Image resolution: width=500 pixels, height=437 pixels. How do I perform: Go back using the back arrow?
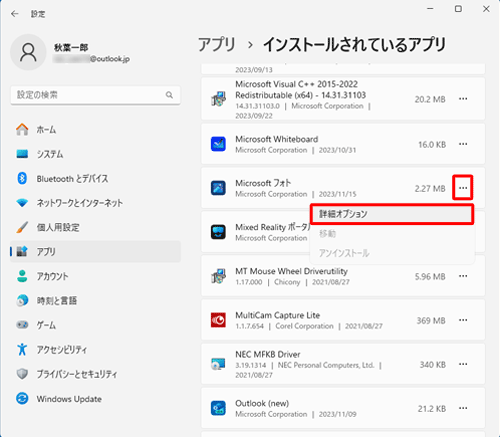tap(15, 14)
